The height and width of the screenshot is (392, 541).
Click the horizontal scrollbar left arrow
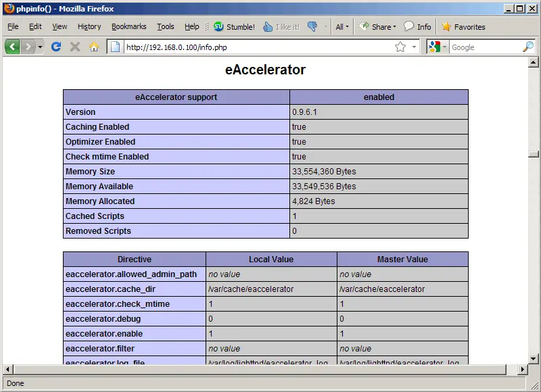coord(8,369)
